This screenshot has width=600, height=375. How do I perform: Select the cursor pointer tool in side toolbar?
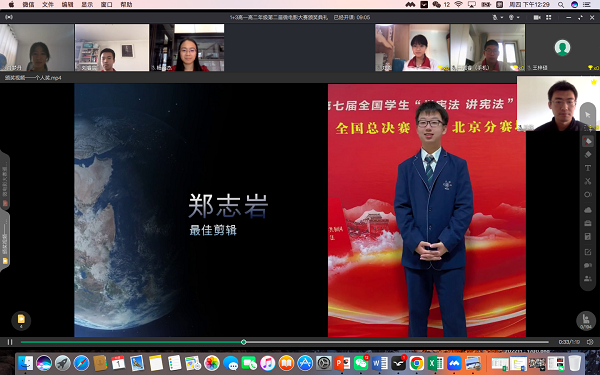tap(588, 115)
